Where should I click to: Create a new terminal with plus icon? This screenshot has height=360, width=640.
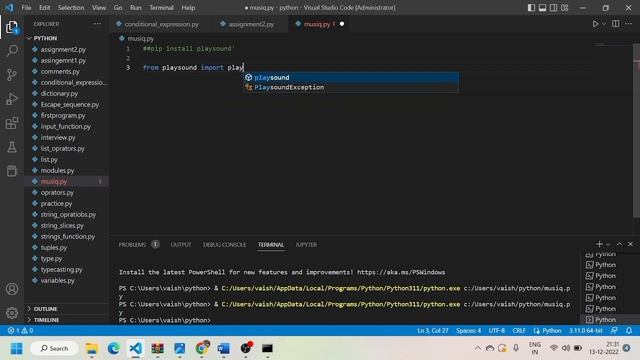point(599,244)
